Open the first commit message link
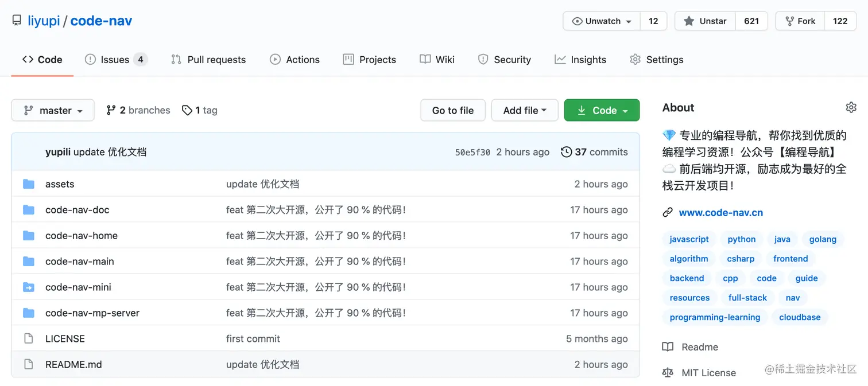Viewport: 868px width, 386px height. click(253, 339)
